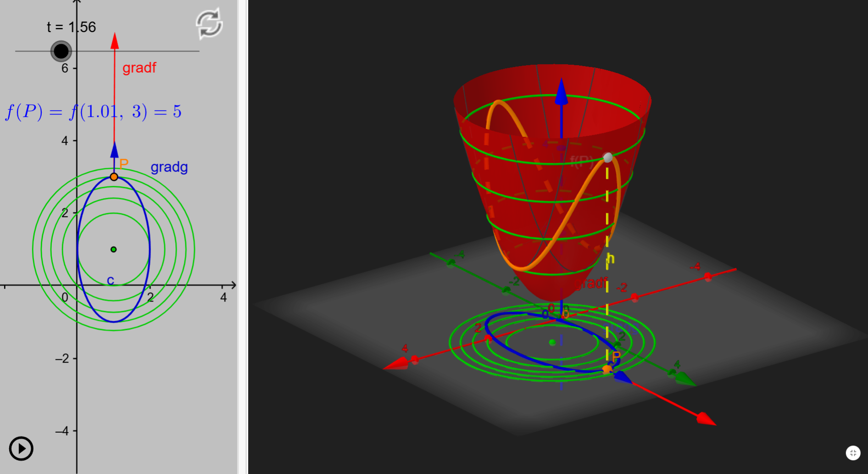
Task: Click the t slider handle
Action: click(x=61, y=51)
